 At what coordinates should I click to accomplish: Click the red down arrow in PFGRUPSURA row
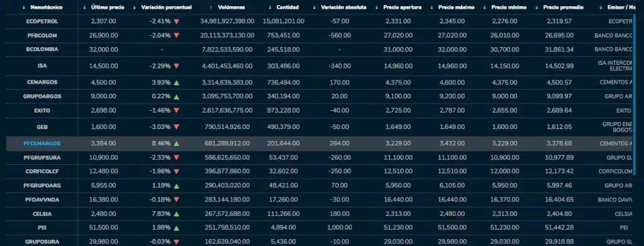pyautogui.click(x=176, y=158)
